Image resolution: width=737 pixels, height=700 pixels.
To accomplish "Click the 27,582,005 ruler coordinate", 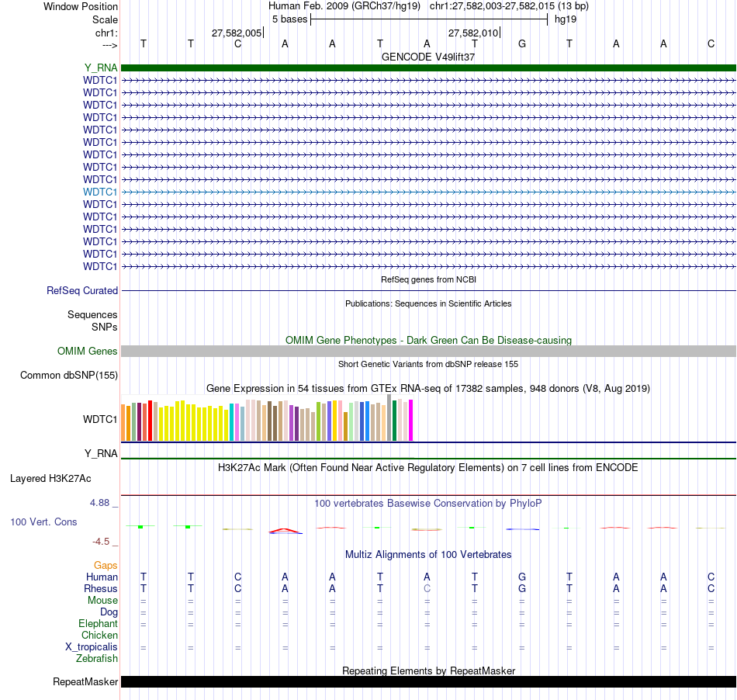I will tap(237, 33).
